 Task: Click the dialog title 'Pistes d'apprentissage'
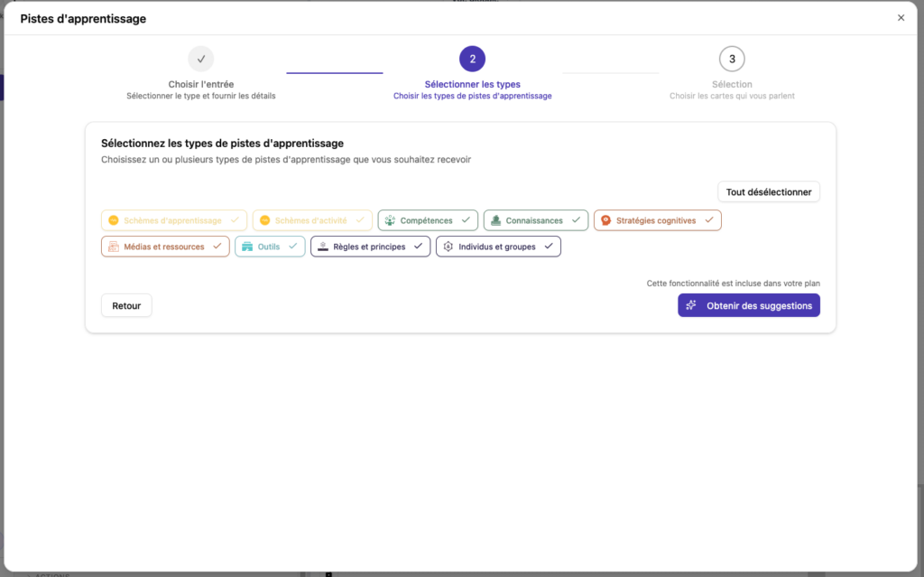[83, 19]
